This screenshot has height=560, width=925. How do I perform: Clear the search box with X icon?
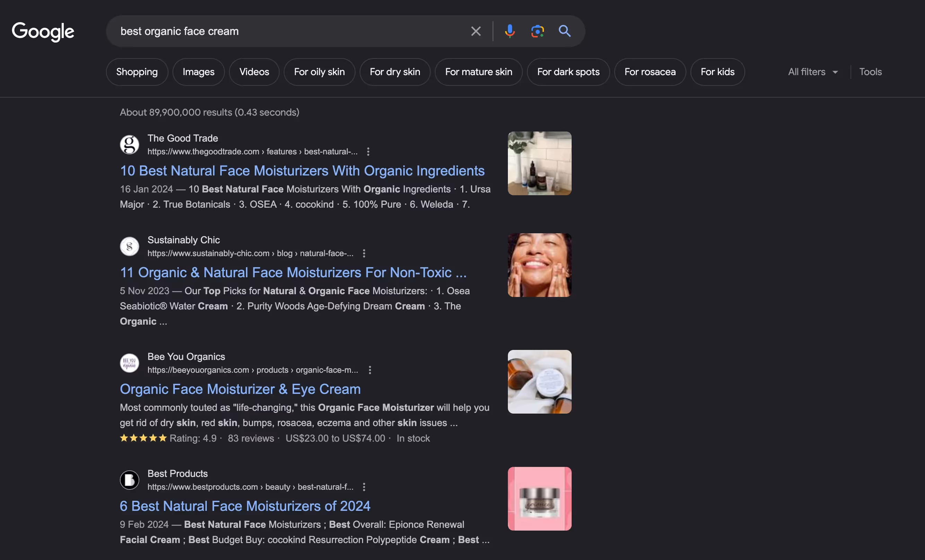click(x=476, y=31)
